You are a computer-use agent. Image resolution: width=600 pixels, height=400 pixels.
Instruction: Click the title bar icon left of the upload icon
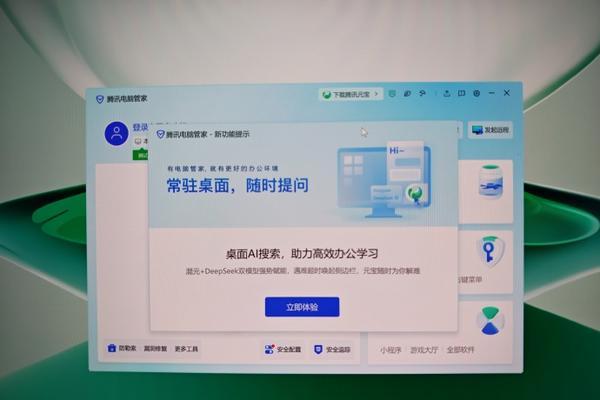(422, 93)
